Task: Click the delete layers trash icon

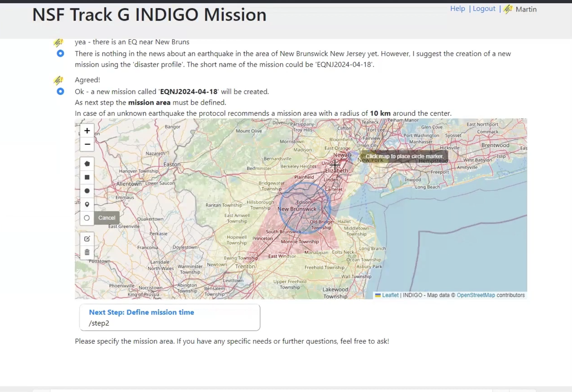Action: point(87,252)
